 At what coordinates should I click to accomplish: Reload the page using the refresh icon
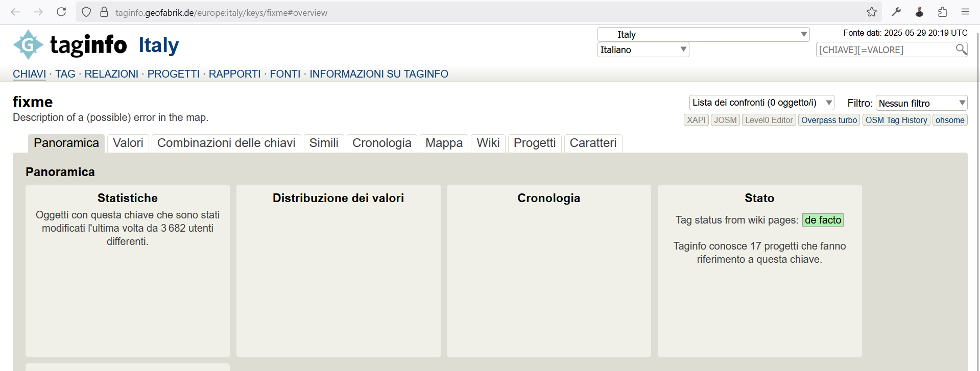(x=61, y=12)
